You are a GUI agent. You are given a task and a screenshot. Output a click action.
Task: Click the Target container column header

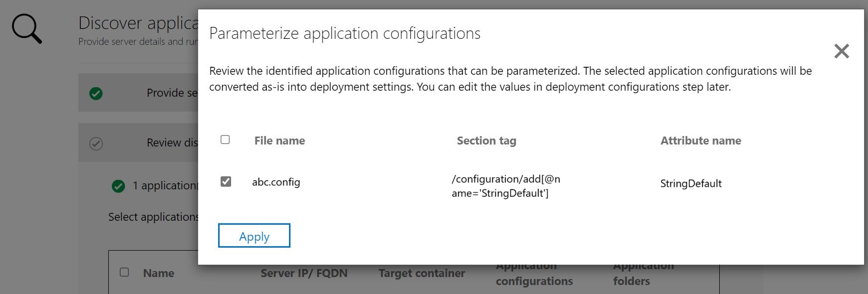pos(421,273)
